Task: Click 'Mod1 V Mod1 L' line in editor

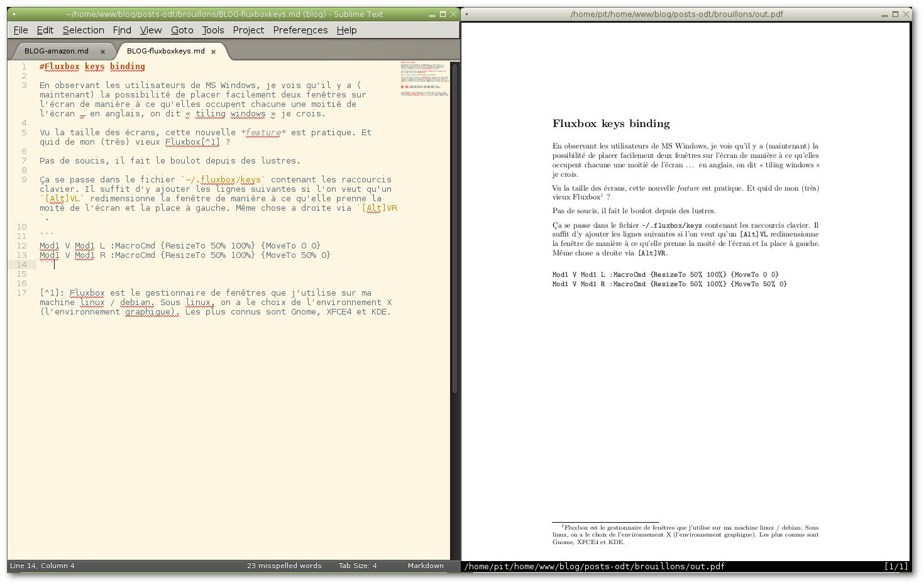Action: coord(180,245)
